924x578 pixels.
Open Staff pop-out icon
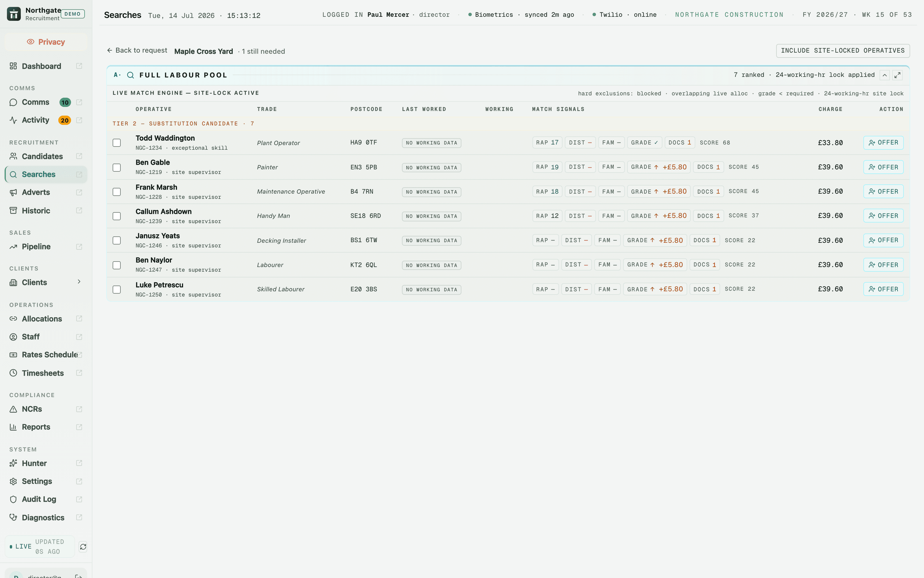tap(79, 337)
